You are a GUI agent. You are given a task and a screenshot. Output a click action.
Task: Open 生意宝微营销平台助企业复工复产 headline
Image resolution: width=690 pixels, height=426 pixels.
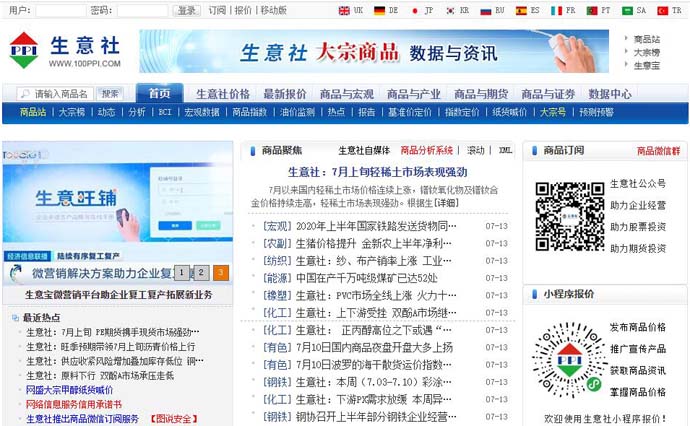click(x=118, y=295)
